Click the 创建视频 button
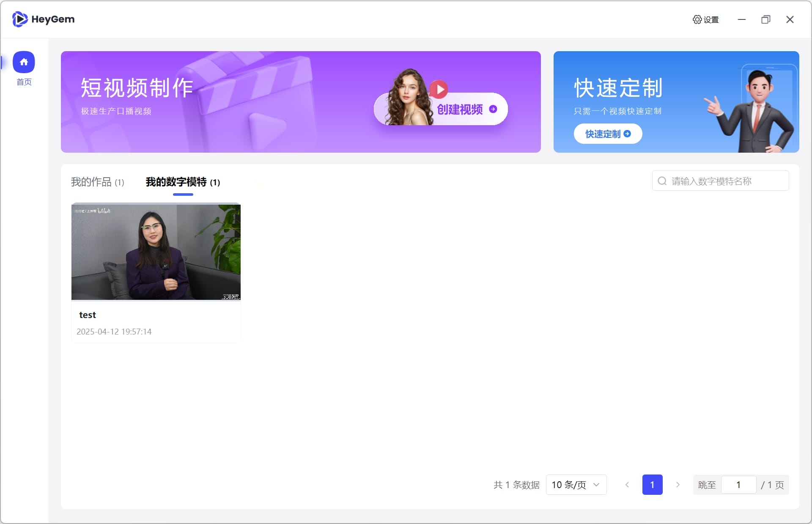 460,109
